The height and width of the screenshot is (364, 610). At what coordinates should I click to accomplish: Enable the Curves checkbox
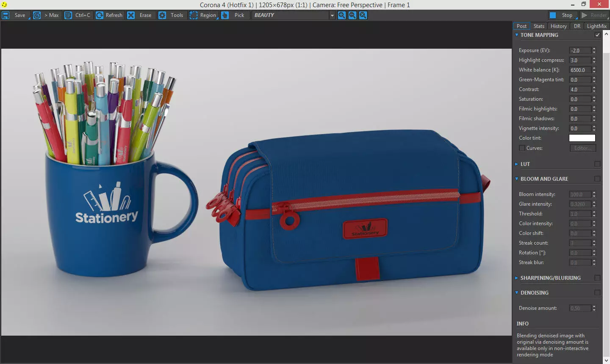click(x=522, y=148)
